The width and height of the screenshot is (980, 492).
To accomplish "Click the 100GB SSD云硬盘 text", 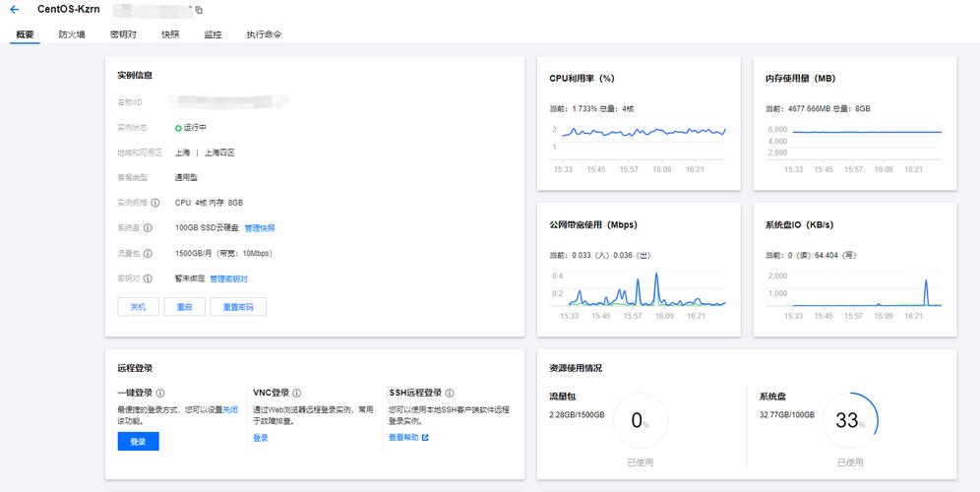I will tap(207, 228).
